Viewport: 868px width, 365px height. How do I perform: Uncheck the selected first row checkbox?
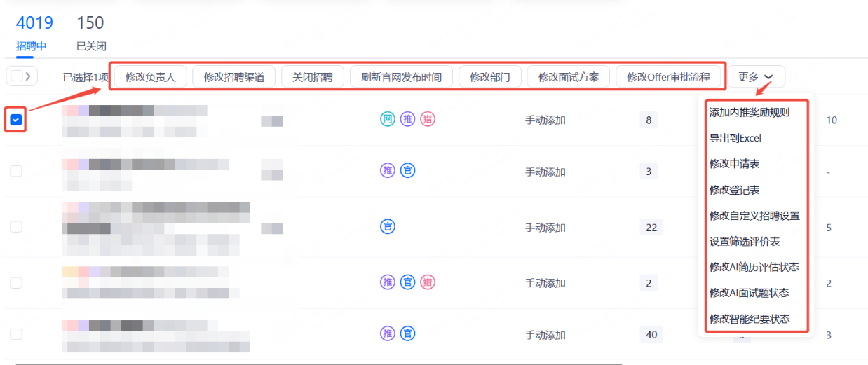[x=16, y=120]
